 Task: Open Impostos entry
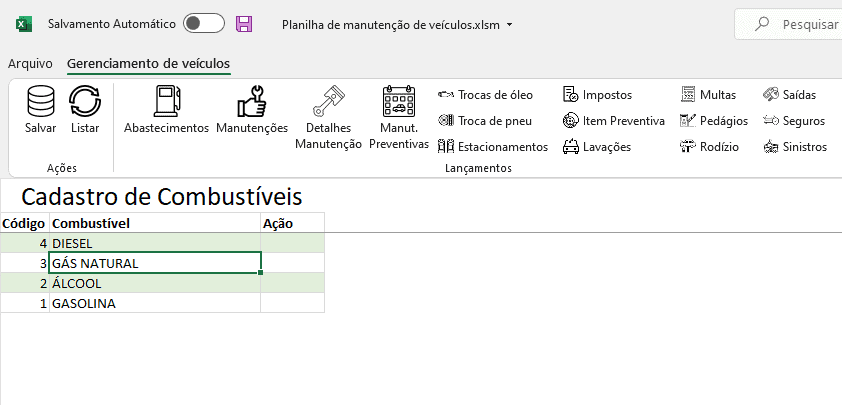(597, 95)
